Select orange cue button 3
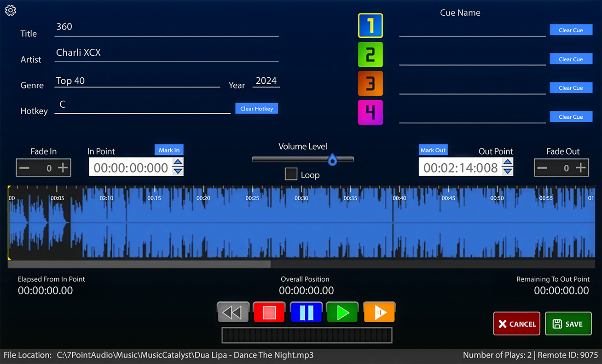 coord(370,83)
